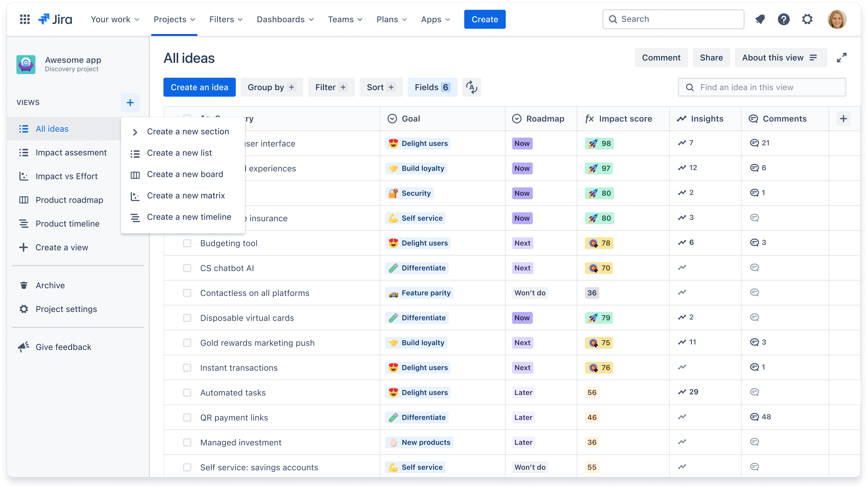Open Filter dropdown menu
The height and width of the screenshot is (489, 868).
(x=330, y=87)
